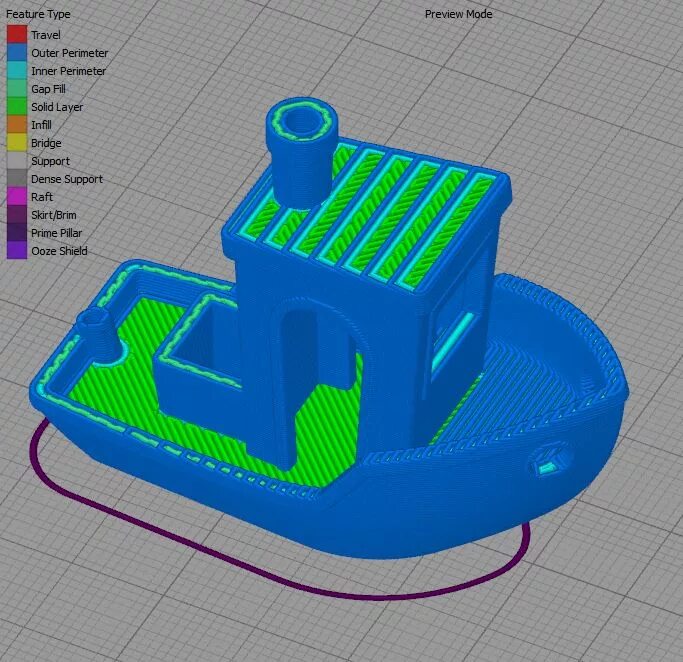
Task: Click the 'Inner Perimeter' legend label
Action: tap(68, 71)
